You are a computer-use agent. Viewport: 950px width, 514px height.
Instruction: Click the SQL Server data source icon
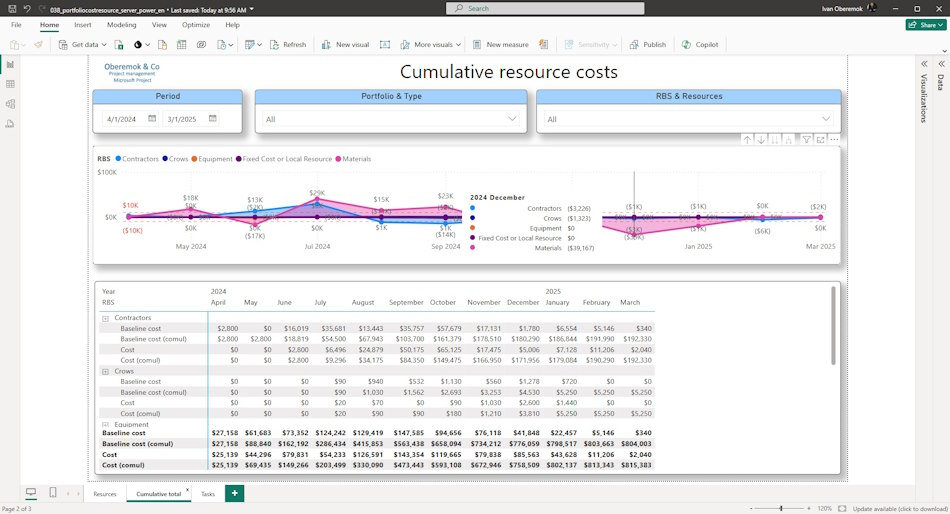(162, 45)
